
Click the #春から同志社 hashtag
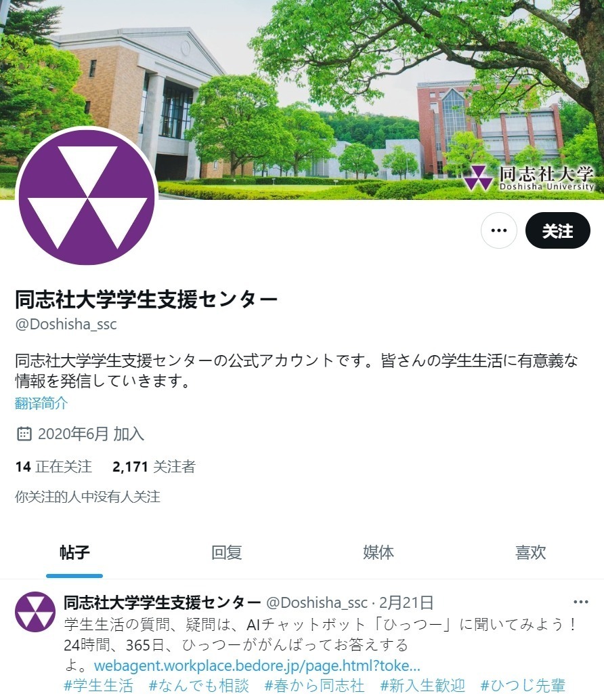pos(314,685)
